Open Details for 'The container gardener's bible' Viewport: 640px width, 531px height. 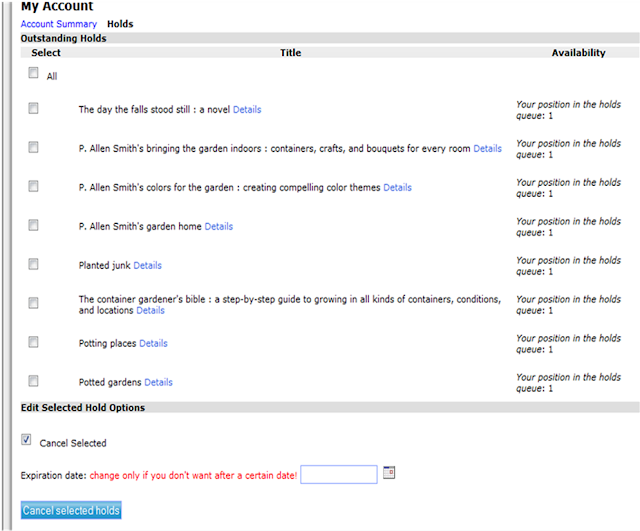coord(150,311)
